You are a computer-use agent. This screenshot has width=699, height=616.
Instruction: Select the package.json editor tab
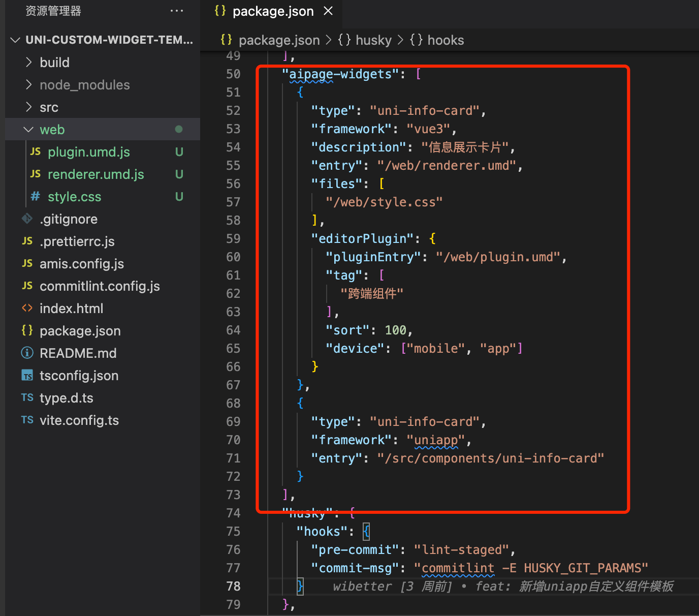tap(273, 11)
